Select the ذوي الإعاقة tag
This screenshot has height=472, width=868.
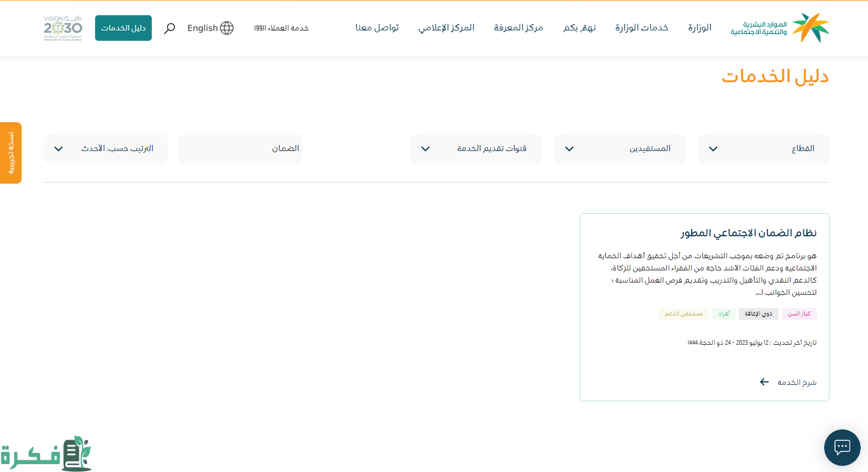[758, 314]
